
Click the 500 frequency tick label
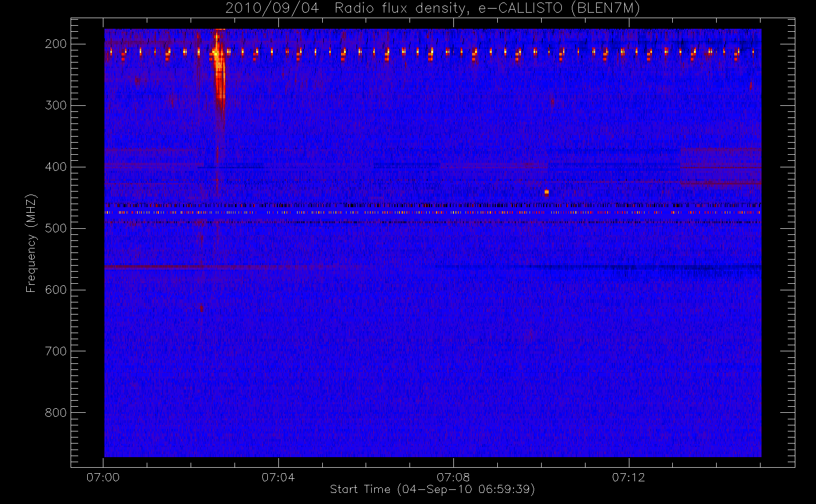click(56, 228)
